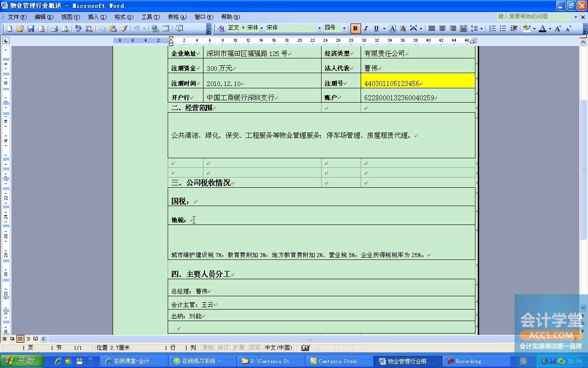Apply bulleted list formatting

[503, 29]
